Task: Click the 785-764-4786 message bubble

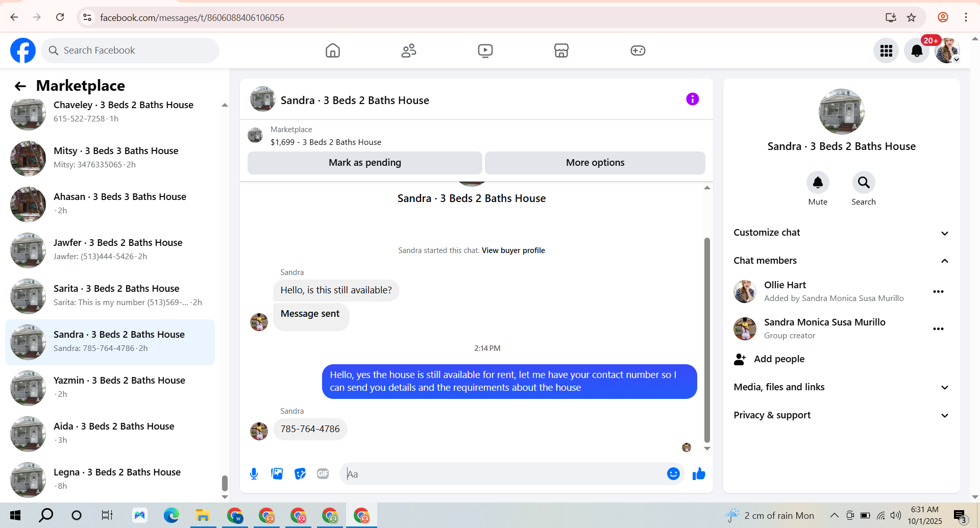Action: coord(310,429)
